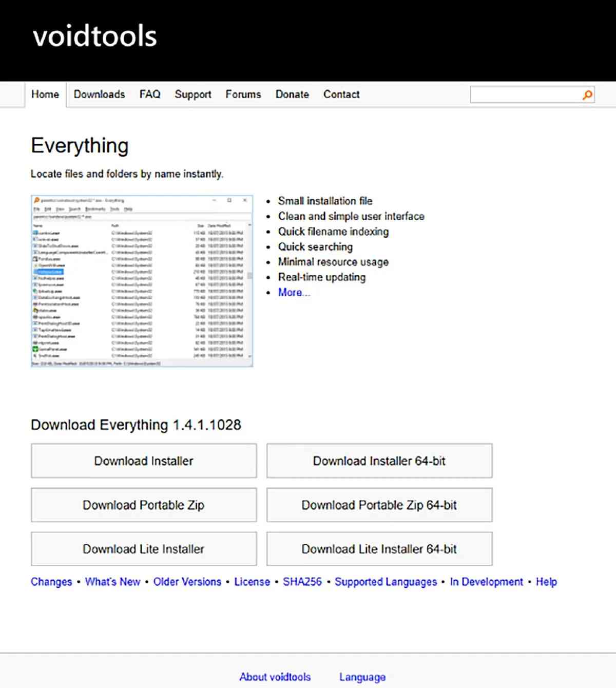616x688 pixels.
Task: Select the Support menu item
Action: [192, 94]
